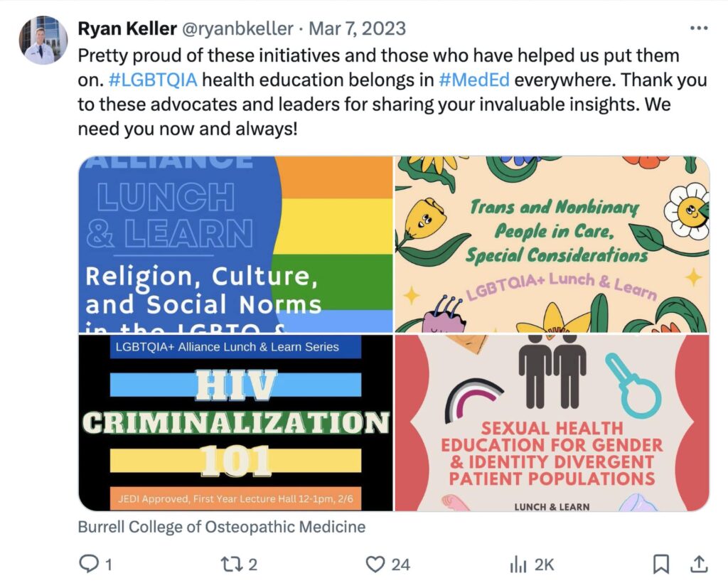Open the Mar 7, 2023 timestamp
728x588 pixels.
click(x=358, y=28)
